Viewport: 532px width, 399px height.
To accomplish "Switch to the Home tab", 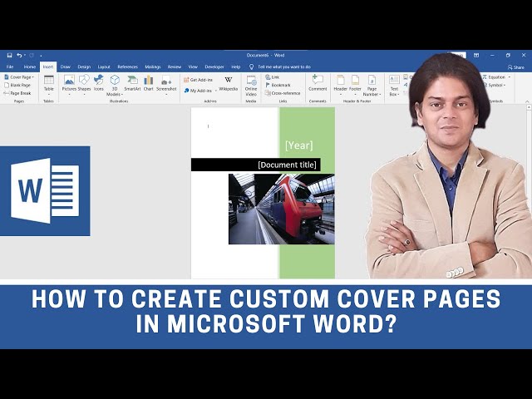I will 30,66.
